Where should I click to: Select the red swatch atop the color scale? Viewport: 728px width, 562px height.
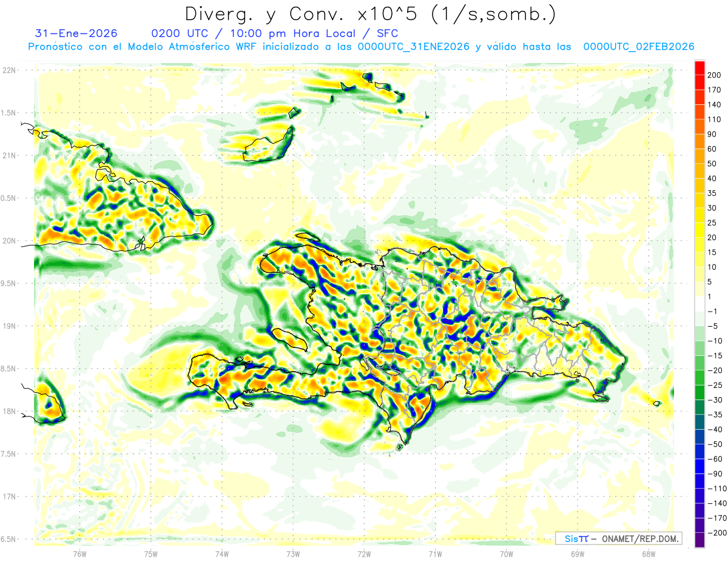pyautogui.click(x=699, y=68)
